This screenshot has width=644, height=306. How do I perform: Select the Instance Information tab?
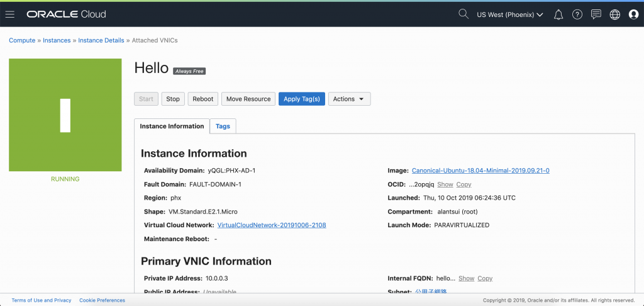172,127
